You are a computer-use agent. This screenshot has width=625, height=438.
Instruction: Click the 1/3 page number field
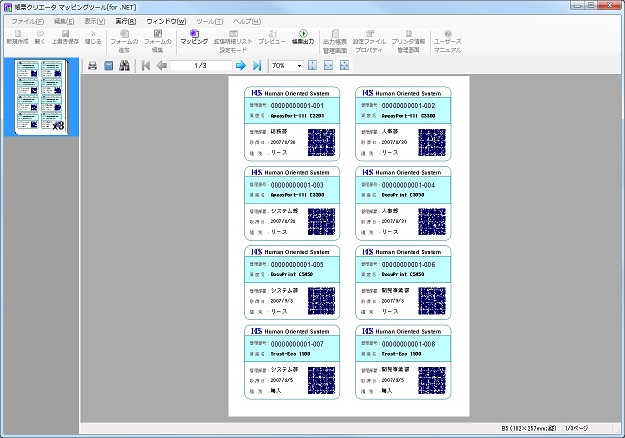[x=201, y=66]
